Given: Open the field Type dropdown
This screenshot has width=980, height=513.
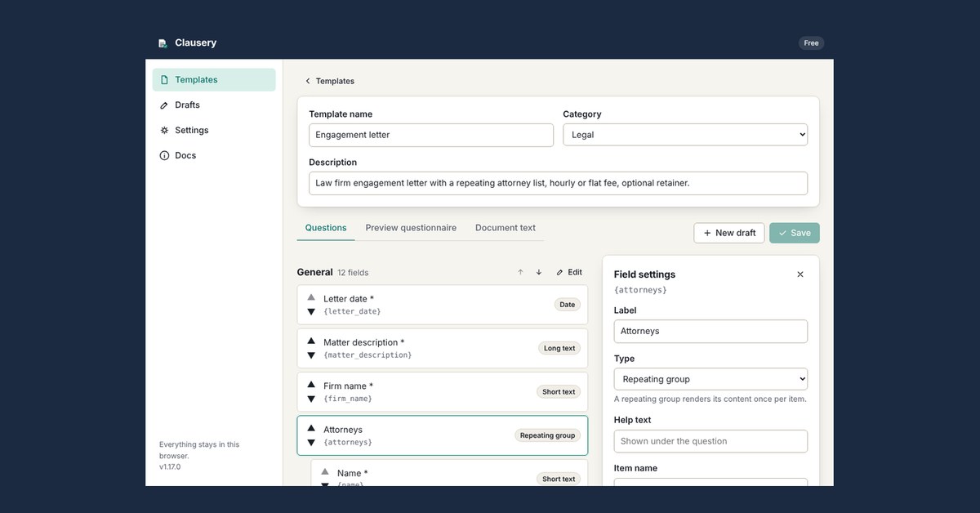Looking at the screenshot, I should click(x=710, y=379).
